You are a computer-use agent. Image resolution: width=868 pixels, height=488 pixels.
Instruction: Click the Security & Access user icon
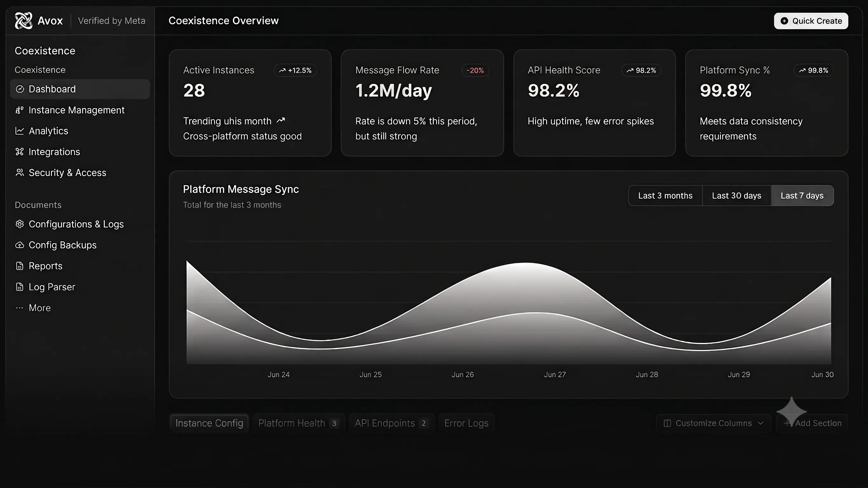coord(19,173)
